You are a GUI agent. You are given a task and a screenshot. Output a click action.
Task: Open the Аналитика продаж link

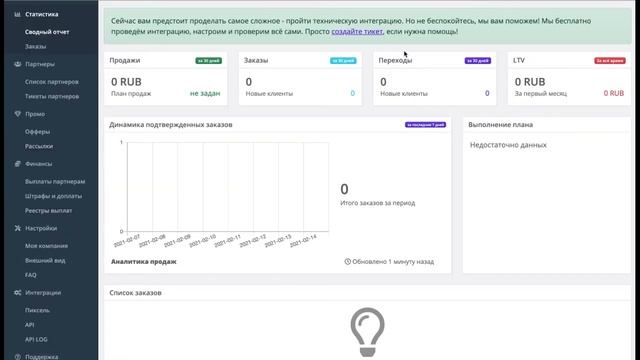(144, 262)
